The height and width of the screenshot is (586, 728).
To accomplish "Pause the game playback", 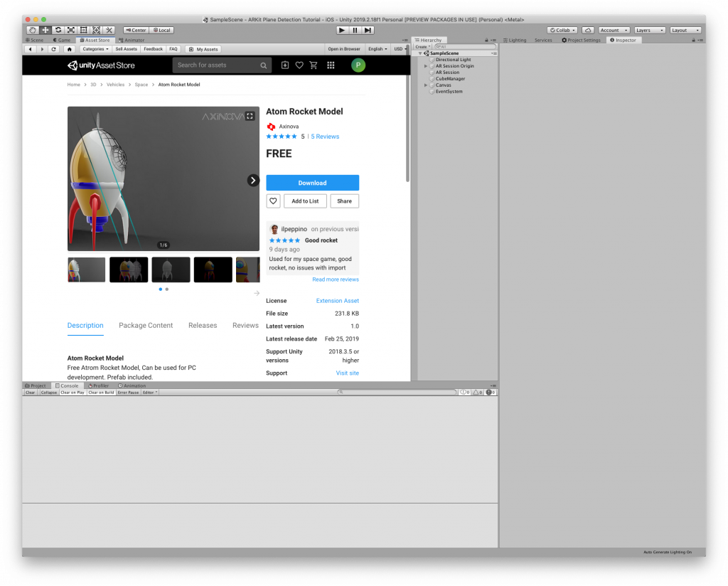I will [x=355, y=30].
